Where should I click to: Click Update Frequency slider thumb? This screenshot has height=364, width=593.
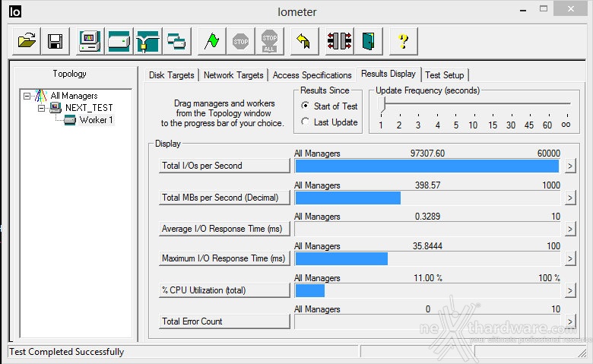pos(382,104)
